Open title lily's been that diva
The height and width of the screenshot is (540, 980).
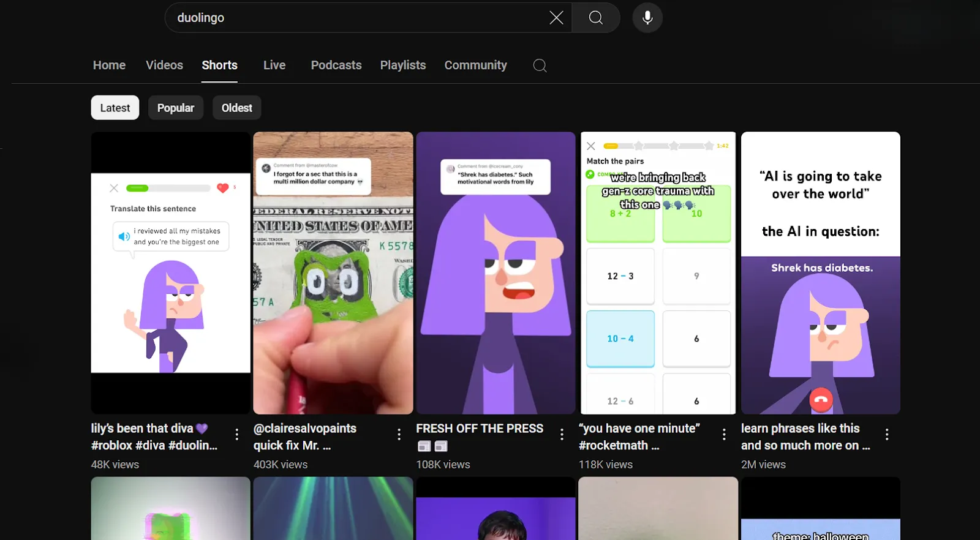[154, 437]
